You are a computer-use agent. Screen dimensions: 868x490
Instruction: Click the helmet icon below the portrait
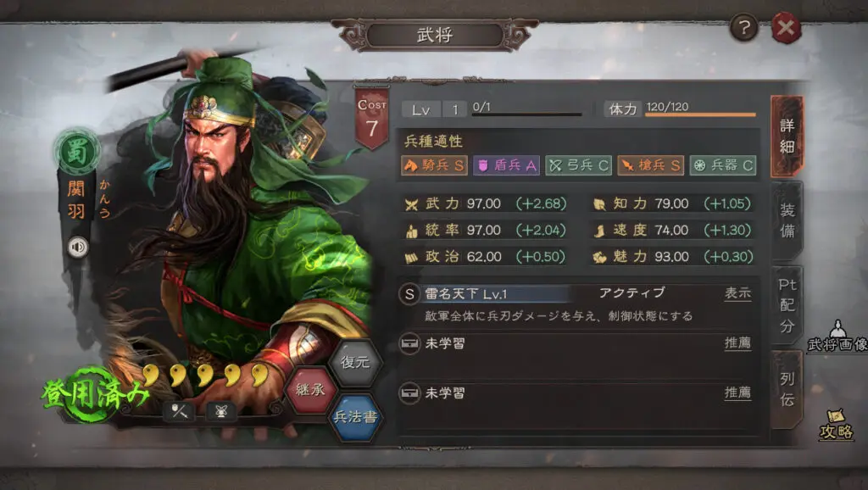[x=221, y=411]
